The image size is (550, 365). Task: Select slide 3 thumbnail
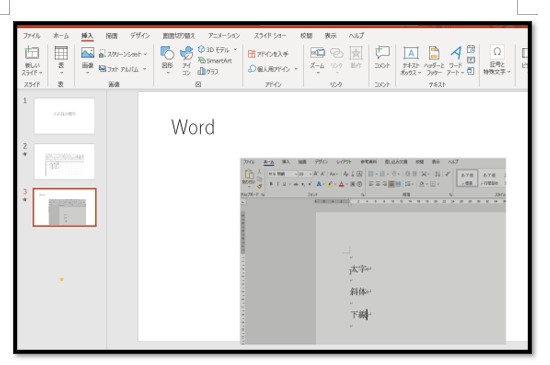pyautogui.click(x=65, y=207)
